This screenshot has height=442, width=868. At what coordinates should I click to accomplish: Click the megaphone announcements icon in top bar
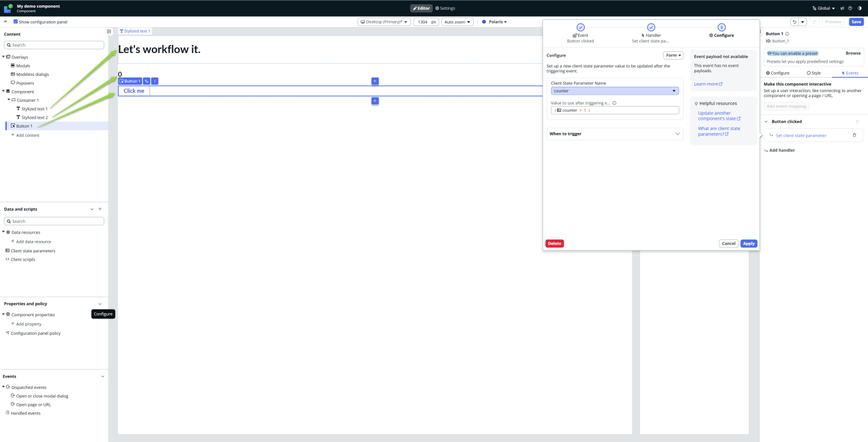coord(840,8)
